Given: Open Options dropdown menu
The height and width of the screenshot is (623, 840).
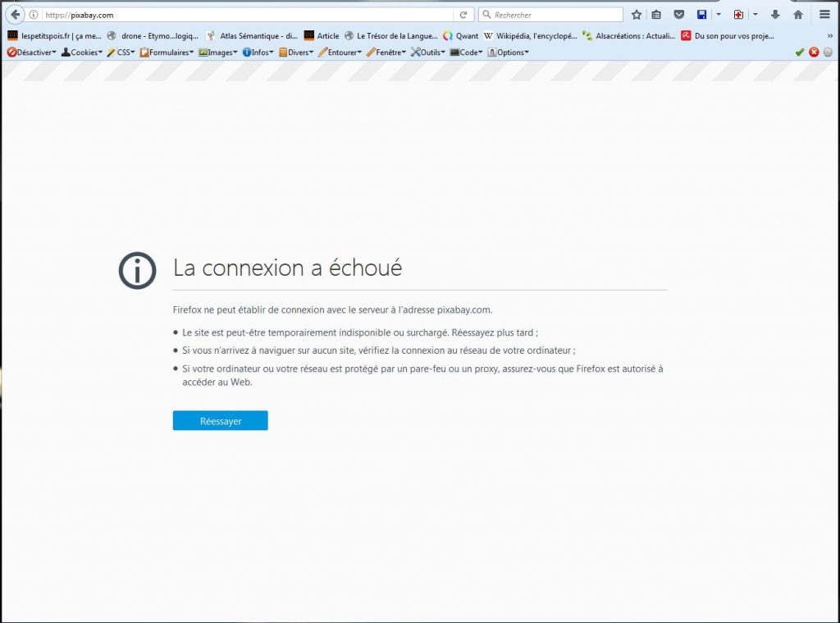Looking at the screenshot, I should point(508,52).
